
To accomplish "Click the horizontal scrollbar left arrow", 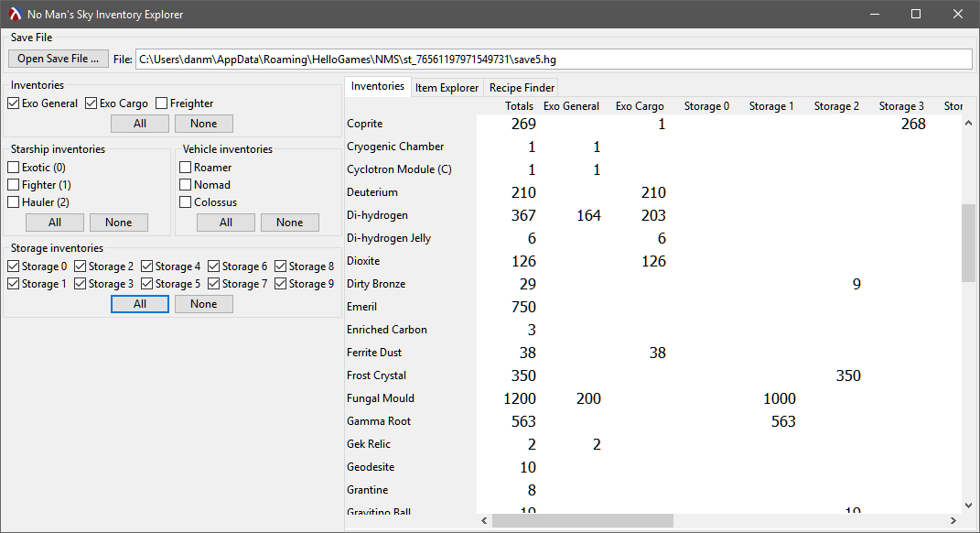I will [484, 520].
